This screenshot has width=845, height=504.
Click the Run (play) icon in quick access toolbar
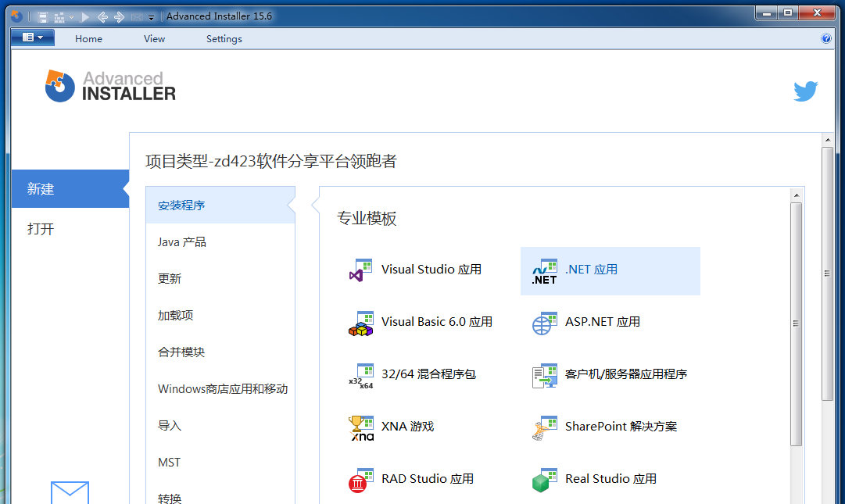tap(85, 17)
